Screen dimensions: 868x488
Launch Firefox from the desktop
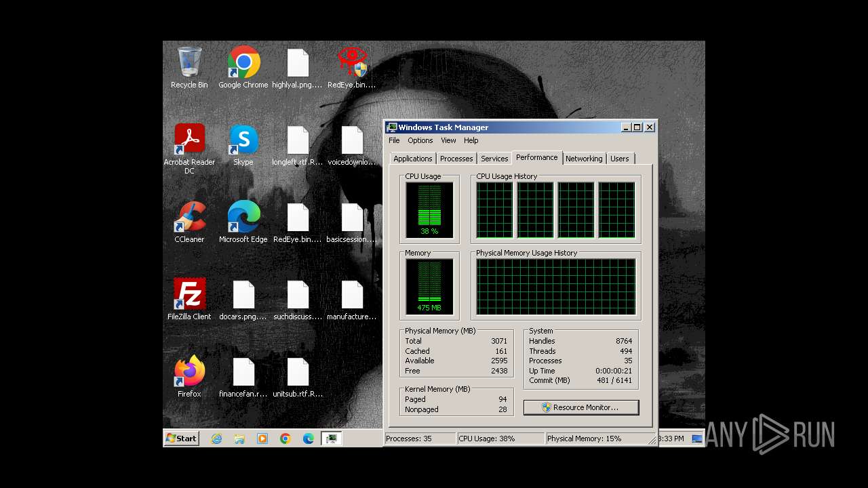tap(189, 377)
